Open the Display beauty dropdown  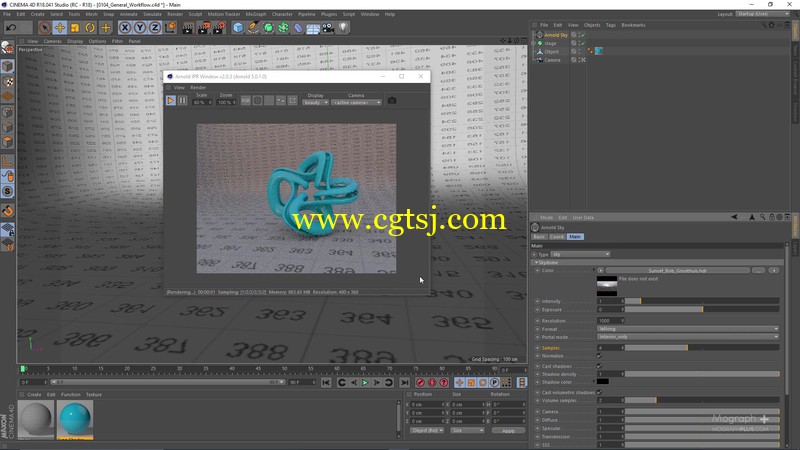click(315, 103)
